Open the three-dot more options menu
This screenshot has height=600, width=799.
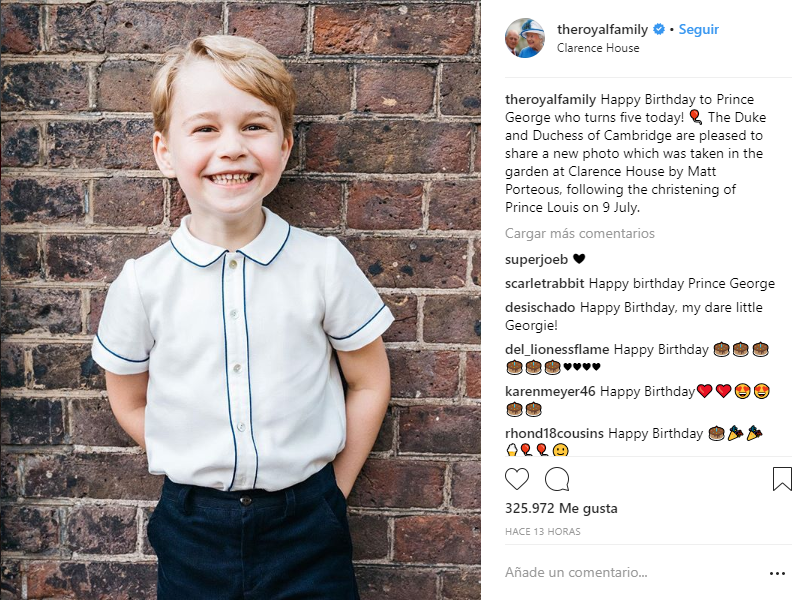point(777,574)
